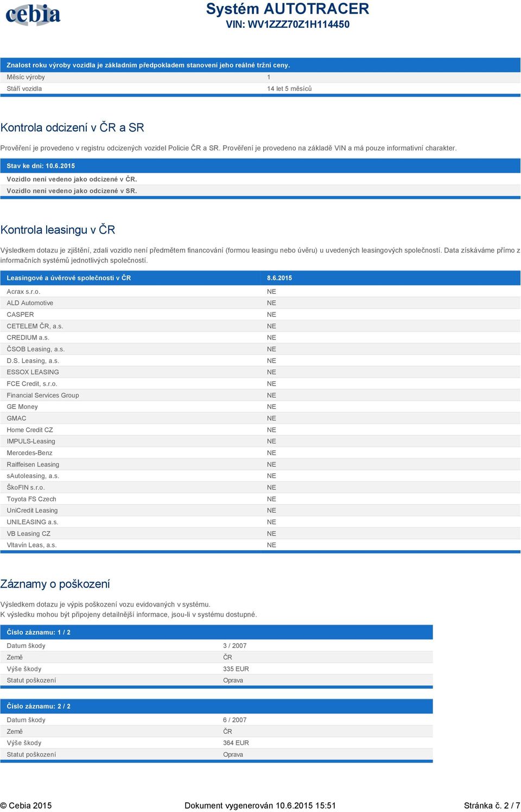The height and width of the screenshot is (812, 521).
Task: Select the 'Systém AUTOTRACER' title
Action: [x=288, y=9]
